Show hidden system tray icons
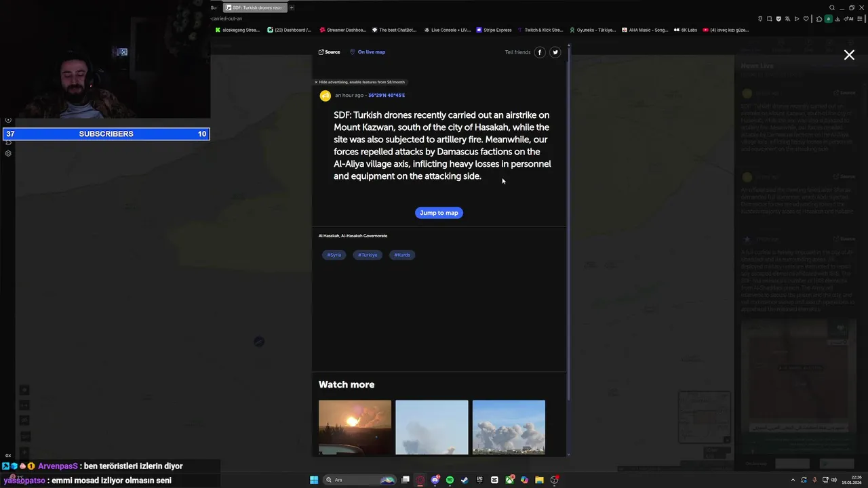 (x=793, y=480)
